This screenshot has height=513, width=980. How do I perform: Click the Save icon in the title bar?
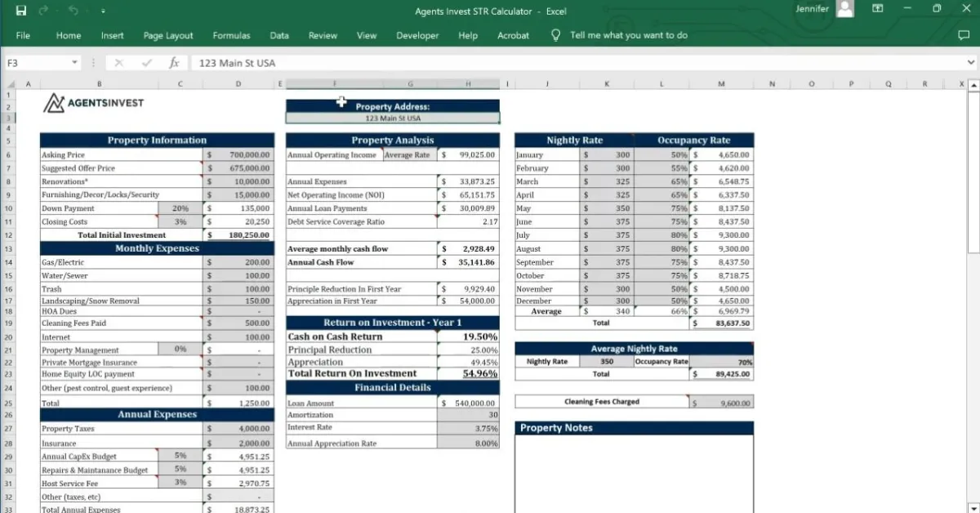20,11
